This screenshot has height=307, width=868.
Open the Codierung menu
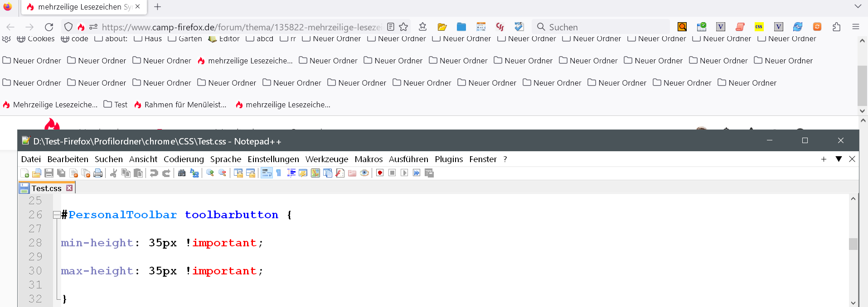point(184,159)
